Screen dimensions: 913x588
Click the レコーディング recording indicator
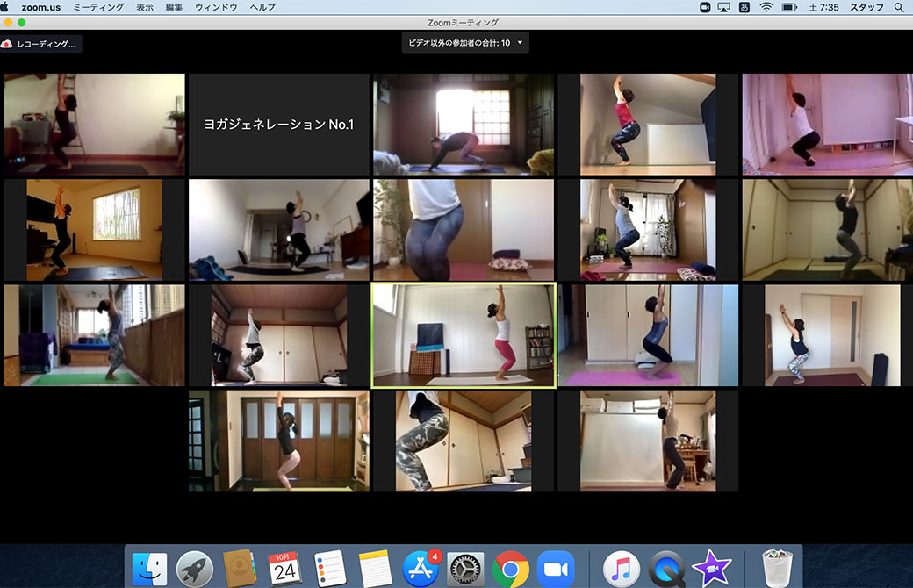coord(44,42)
